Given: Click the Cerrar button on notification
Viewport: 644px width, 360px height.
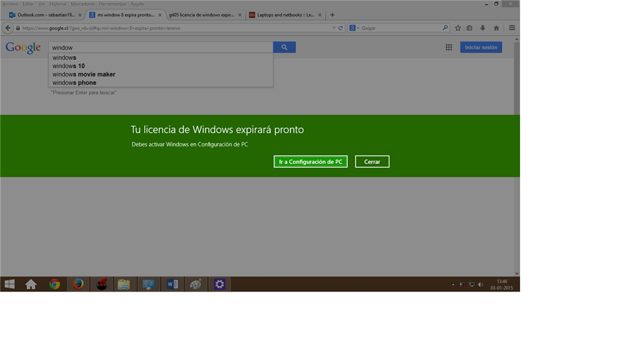Looking at the screenshot, I should tap(372, 161).
